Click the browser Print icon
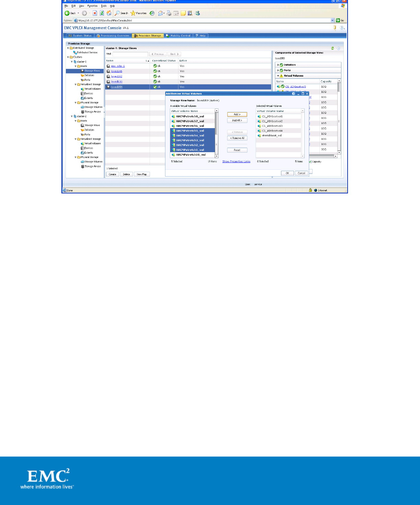420x505 pixels. (x=169, y=13)
